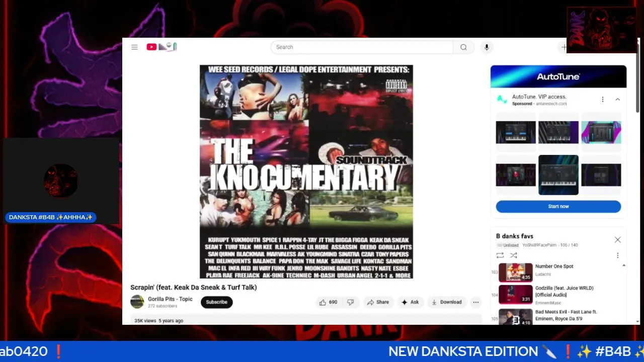Click the round DANK avatar in overlay
644x362 pixels.
(x=60, y=180)
